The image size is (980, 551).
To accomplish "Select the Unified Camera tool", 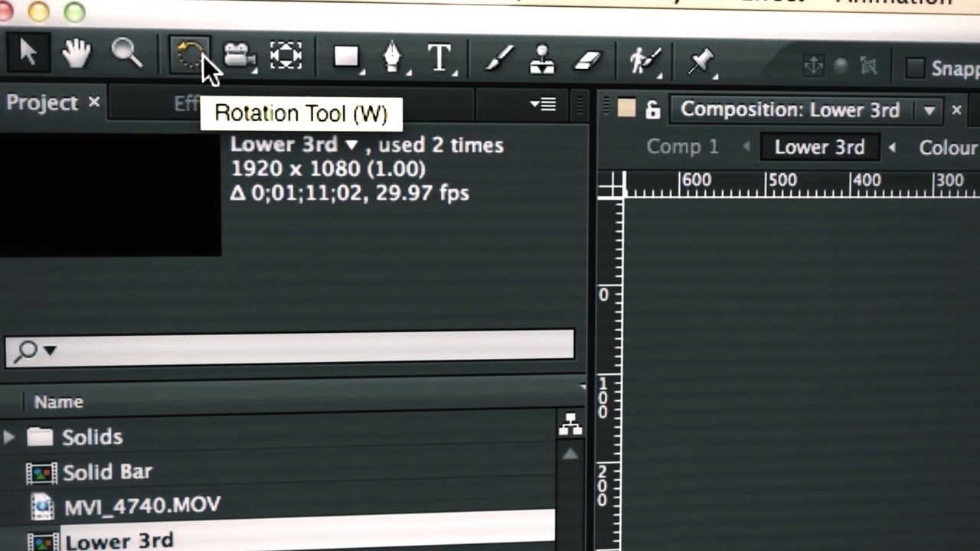I will 239,56.
